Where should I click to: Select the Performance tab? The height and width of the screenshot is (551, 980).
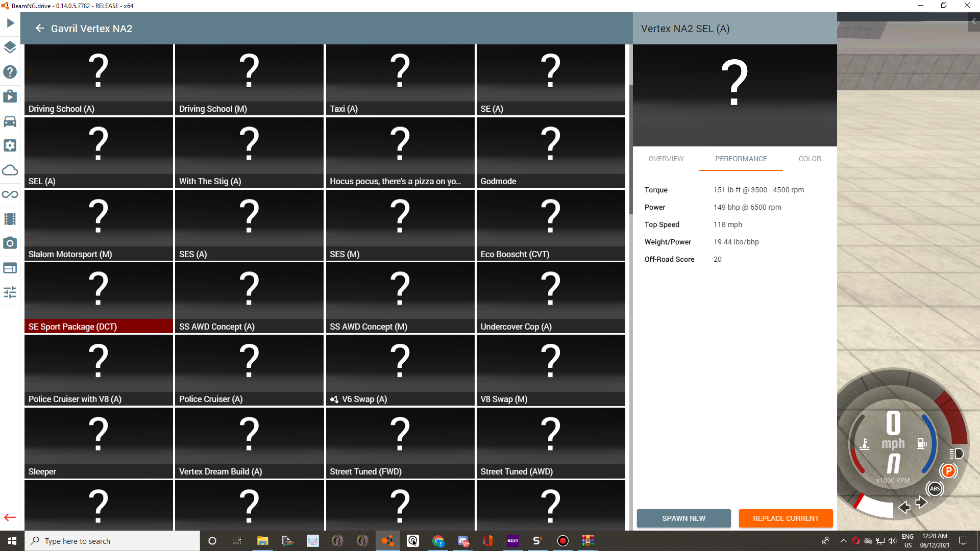pos(741,159)
